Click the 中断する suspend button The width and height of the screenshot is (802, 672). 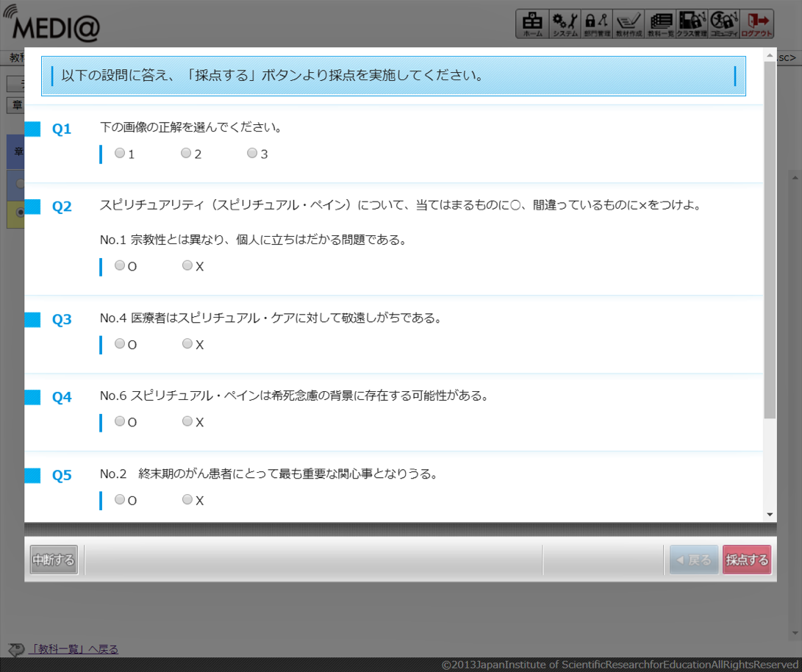tap(54, 560)
